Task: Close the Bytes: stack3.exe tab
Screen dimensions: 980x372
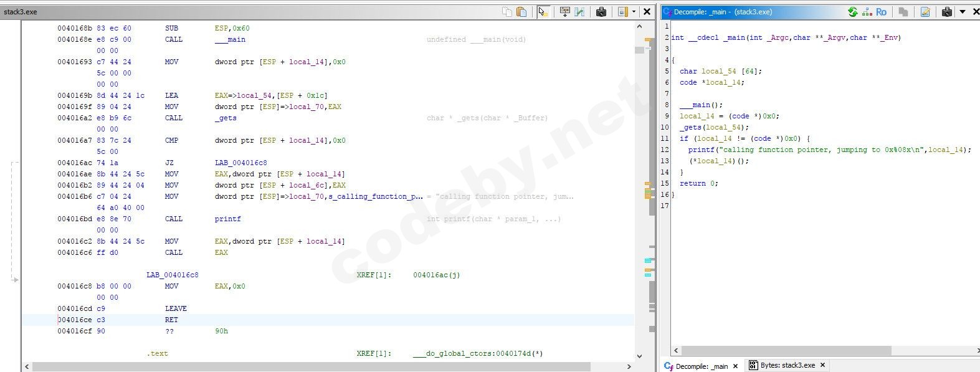Action: click(x=822, y=366)
